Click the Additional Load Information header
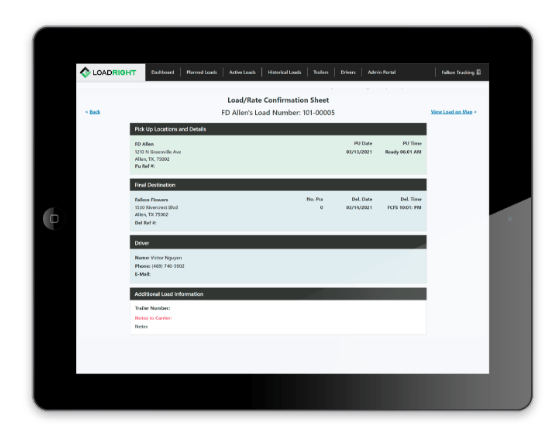Image resolution: width=560 pixels, height=444 pixels. [x=278, y=294]
